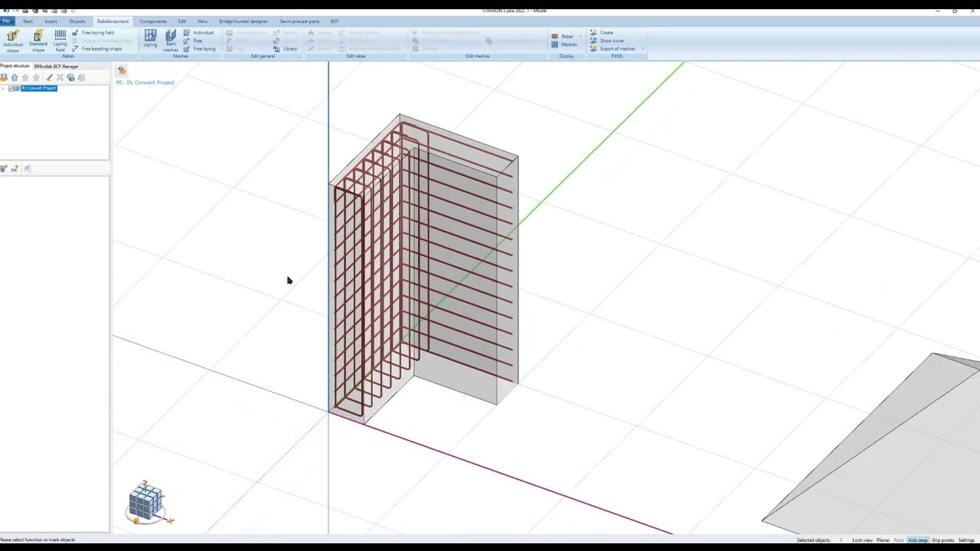Select the Ifc Convert Project tree item
The width and height of the screenshot is (980, 551).
(x=38, y=89)
